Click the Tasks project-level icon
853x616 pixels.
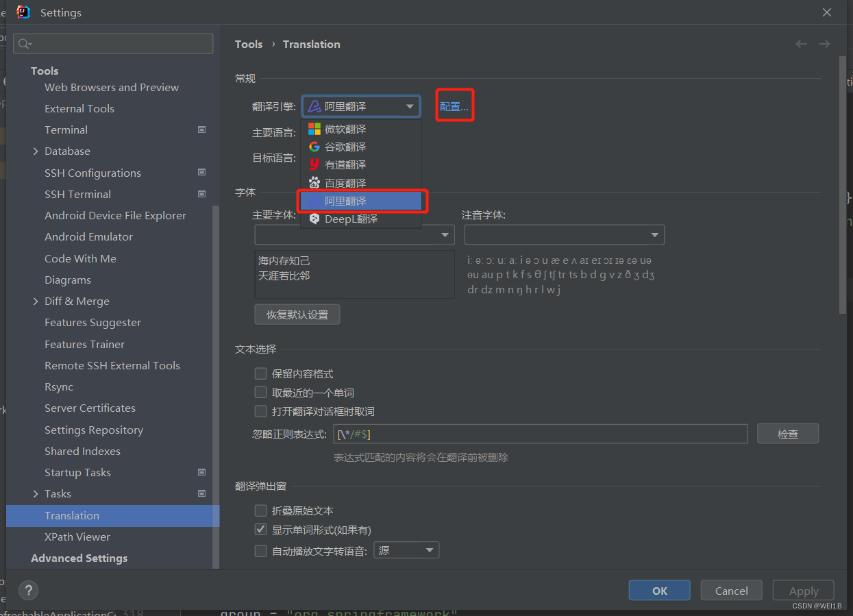click(201, 493)
